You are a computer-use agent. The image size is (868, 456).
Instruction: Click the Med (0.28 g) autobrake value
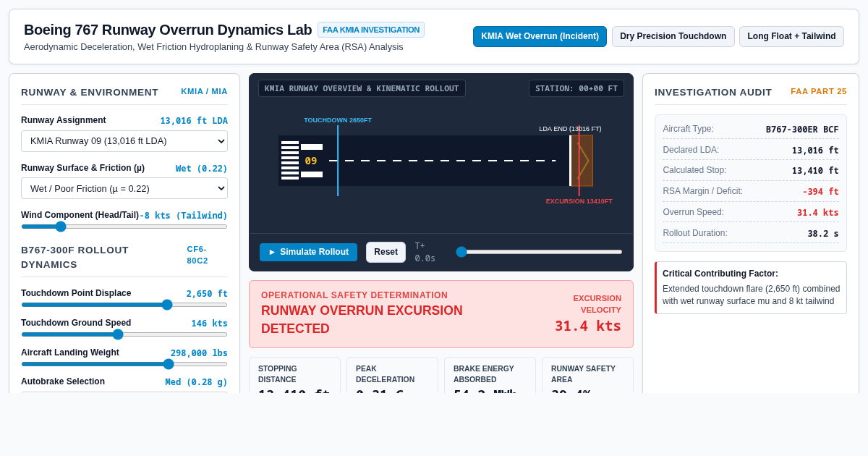(x=196, y=382)
